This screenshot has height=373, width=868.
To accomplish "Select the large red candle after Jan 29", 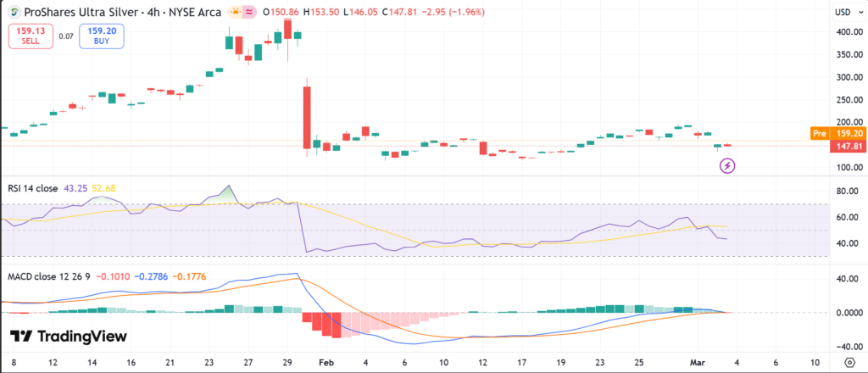I will pos(307,117).
